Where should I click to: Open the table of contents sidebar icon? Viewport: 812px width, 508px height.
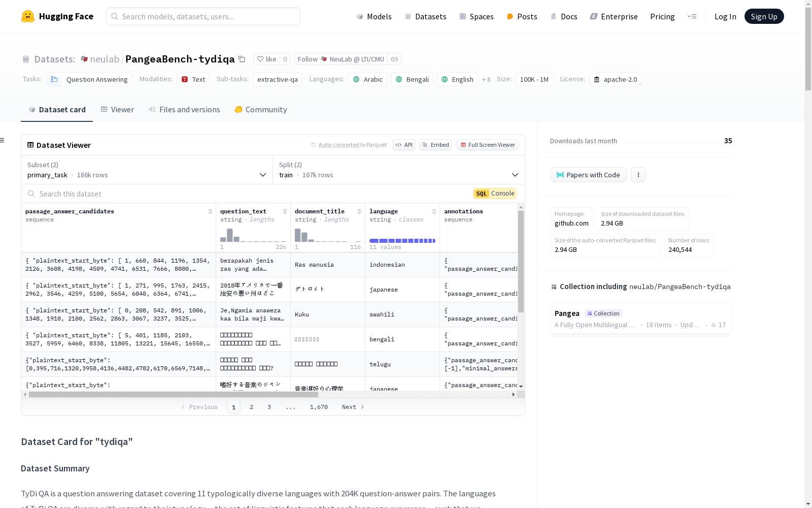tap(2, 140)
